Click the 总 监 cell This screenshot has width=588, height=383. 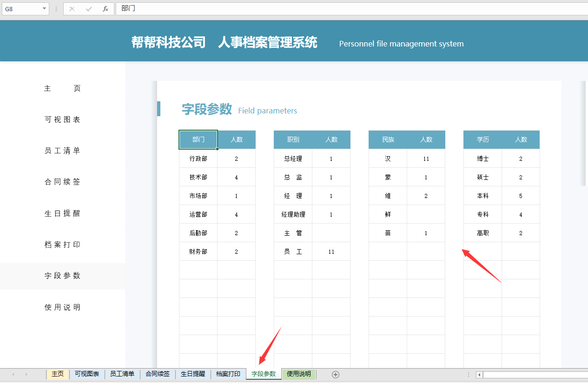pos(293,177)
